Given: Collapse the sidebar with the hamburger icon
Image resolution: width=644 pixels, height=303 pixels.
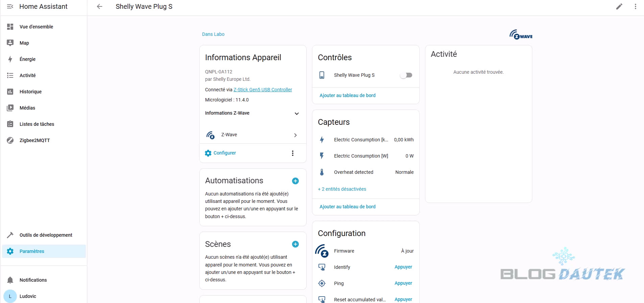Looking at the screenshot, I should tap(10, 6).
